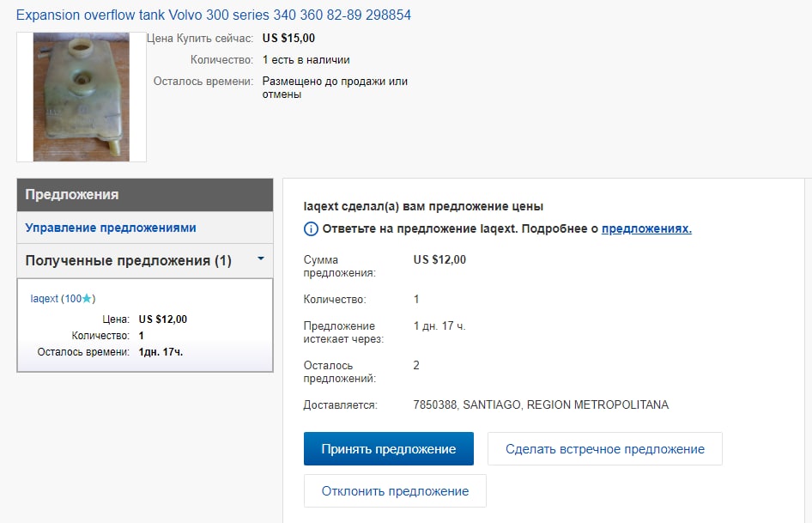Screen dimensions: 812x523
Task: Click the feedback star icon next to laqext
Action: (87, 299)
